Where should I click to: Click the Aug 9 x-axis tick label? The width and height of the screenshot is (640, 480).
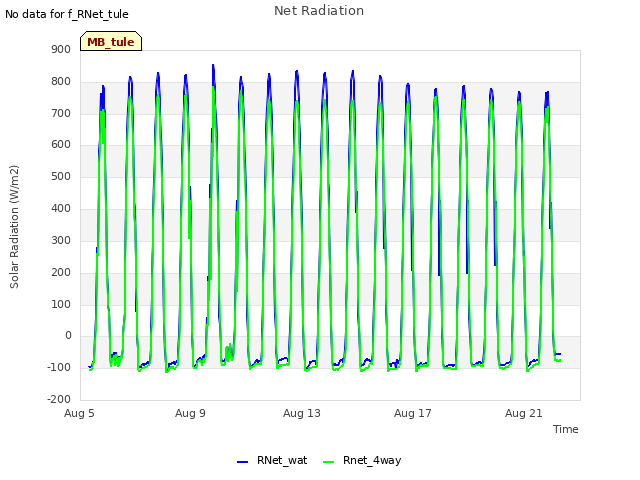190,413
